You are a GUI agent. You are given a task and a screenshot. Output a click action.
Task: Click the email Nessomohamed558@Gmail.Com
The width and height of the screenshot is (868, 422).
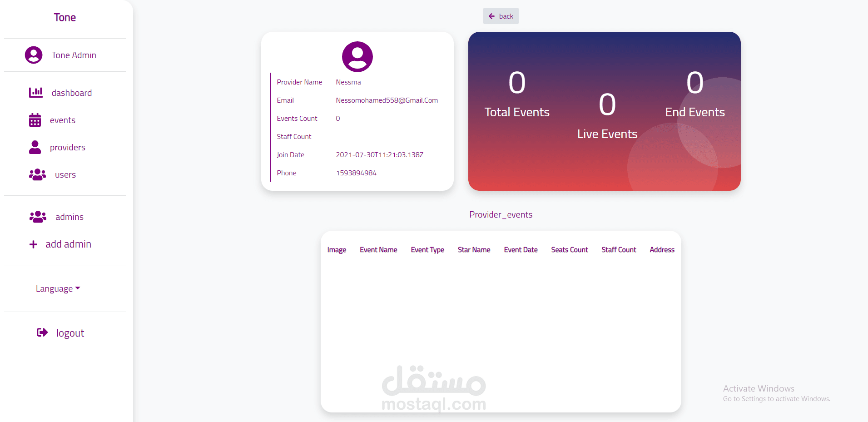point(387,100)
